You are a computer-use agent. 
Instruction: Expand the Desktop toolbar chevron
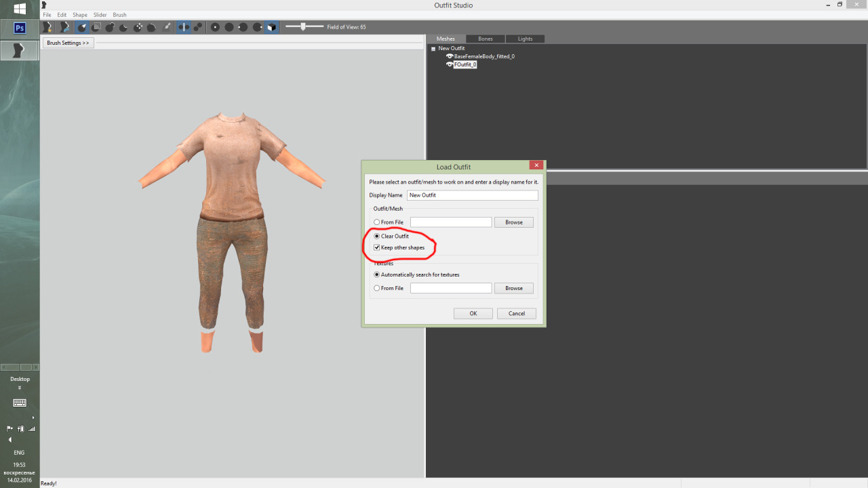click(x=20, y=388)
